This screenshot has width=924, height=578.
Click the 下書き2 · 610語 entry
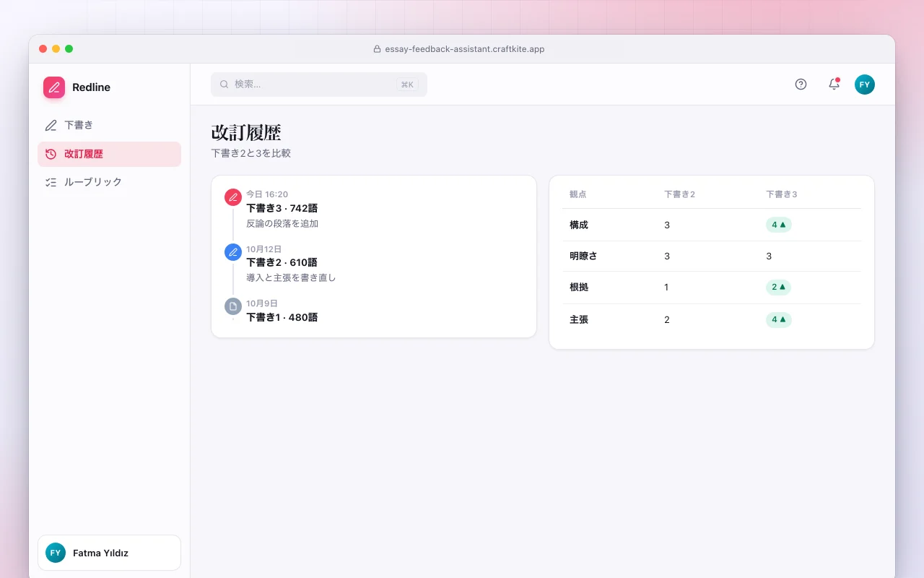click(x=282, y=262)
